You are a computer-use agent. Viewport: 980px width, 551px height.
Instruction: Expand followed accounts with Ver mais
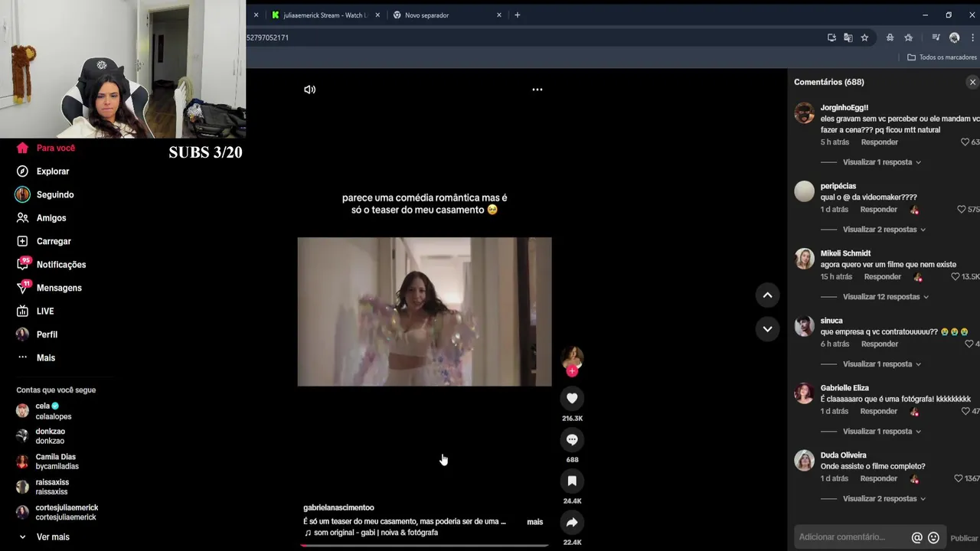coord(44,537)
